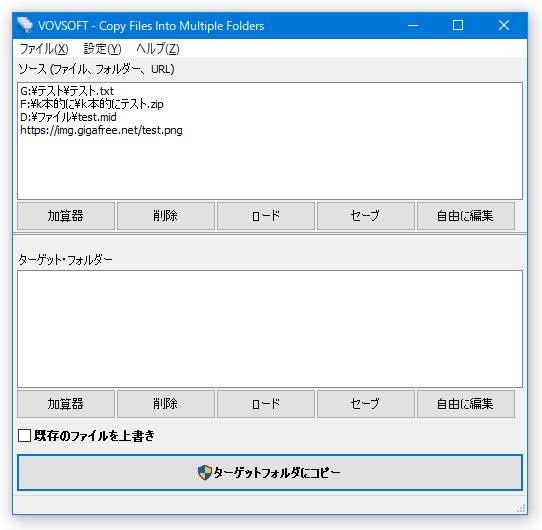Screen dimensions: 542x530
Task: Close the VOVSOFT window
Action: (504, 26)
